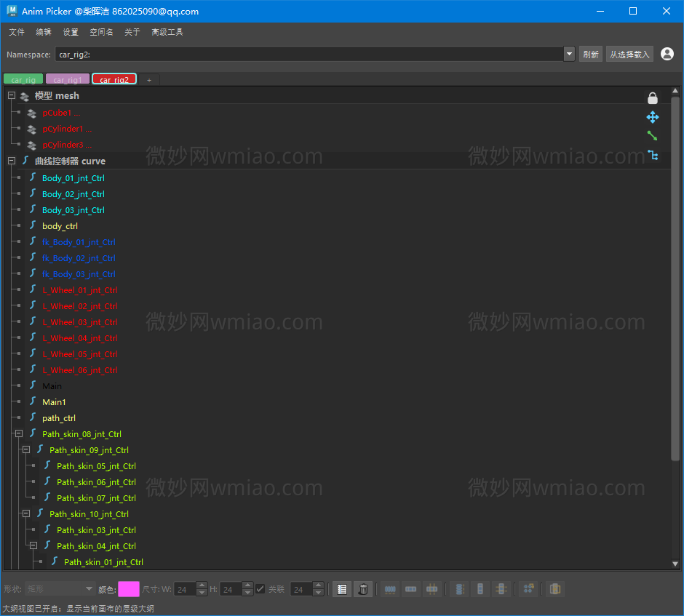This screenshot has height=616, width=684.
Task: Toggle the lock icon in the outliner
Action: coord(652,98)
